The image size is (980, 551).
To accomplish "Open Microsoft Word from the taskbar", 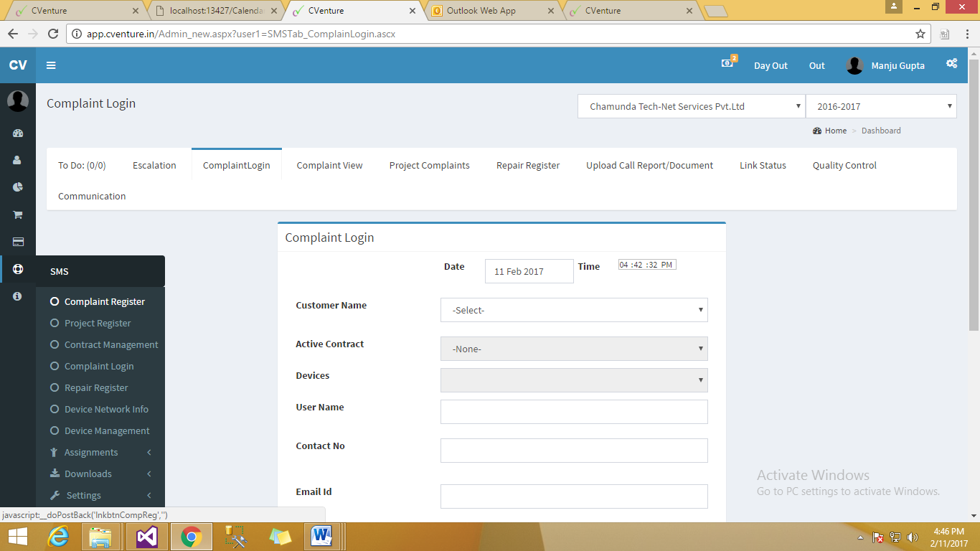I will click(321, 536).
